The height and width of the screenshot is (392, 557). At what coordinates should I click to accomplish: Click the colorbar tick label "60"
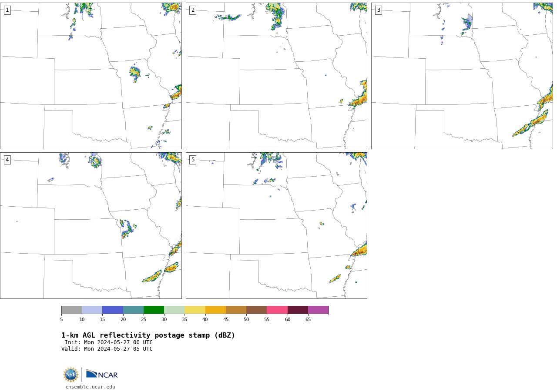coord(288,320)
